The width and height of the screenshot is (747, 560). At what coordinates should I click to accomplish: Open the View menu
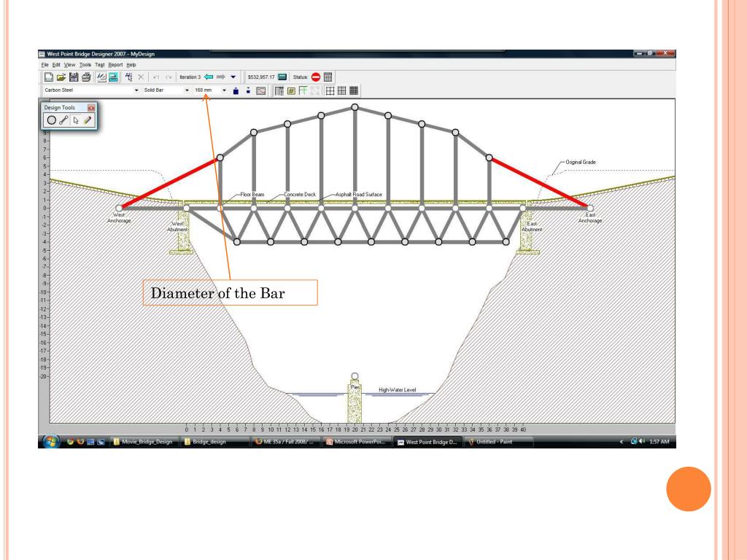click(69, 65)
